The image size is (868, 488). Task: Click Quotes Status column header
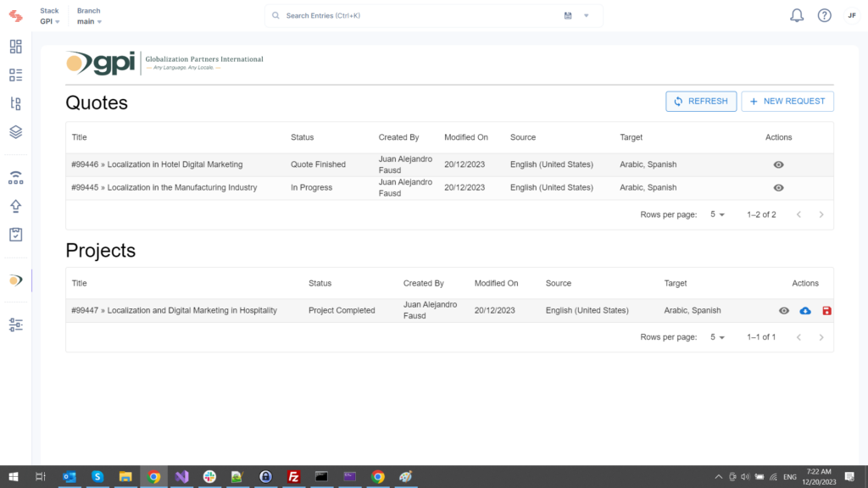coord(303,137)
